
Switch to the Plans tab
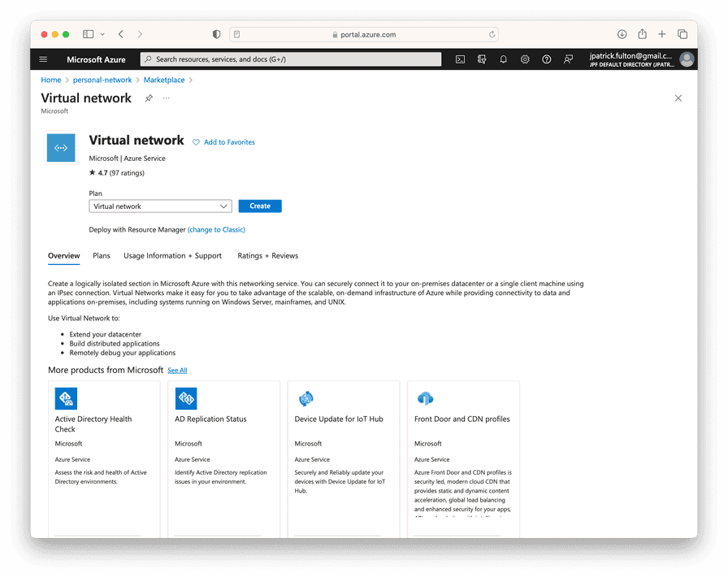click(x=102, y=256)
